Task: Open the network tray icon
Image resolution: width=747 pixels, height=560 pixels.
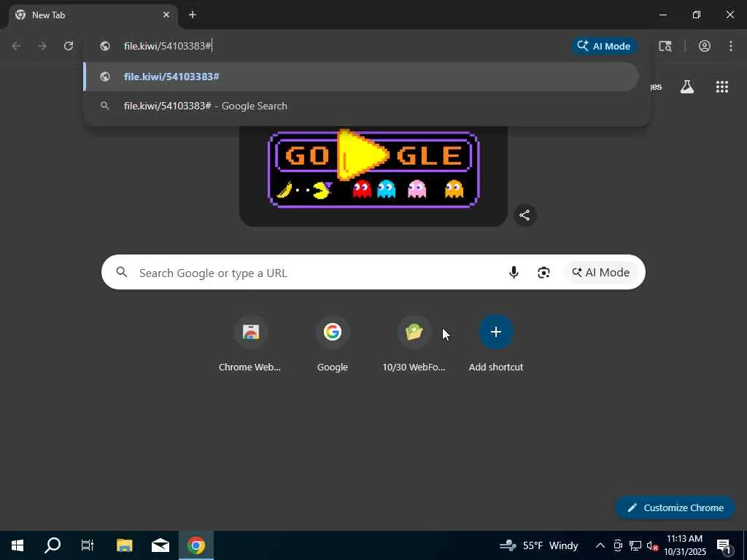Action: [635, 545]
